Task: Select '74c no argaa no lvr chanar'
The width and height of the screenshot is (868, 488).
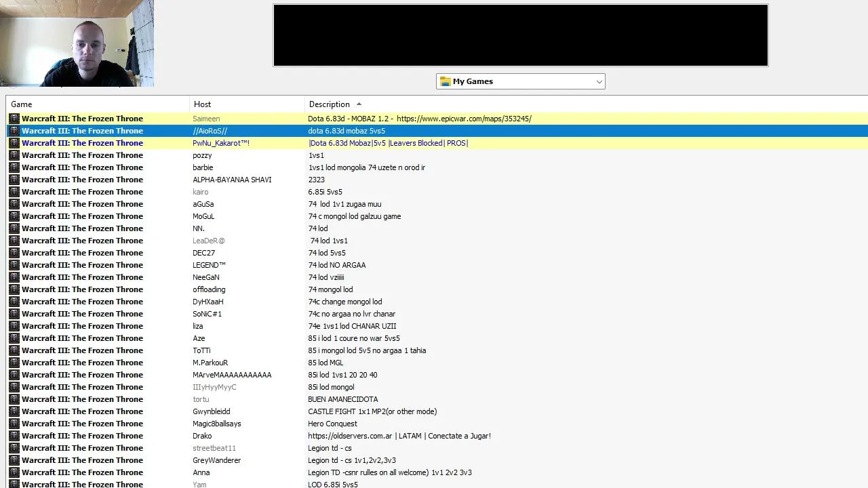Action: pyautogui.click(x=351, y=314)
